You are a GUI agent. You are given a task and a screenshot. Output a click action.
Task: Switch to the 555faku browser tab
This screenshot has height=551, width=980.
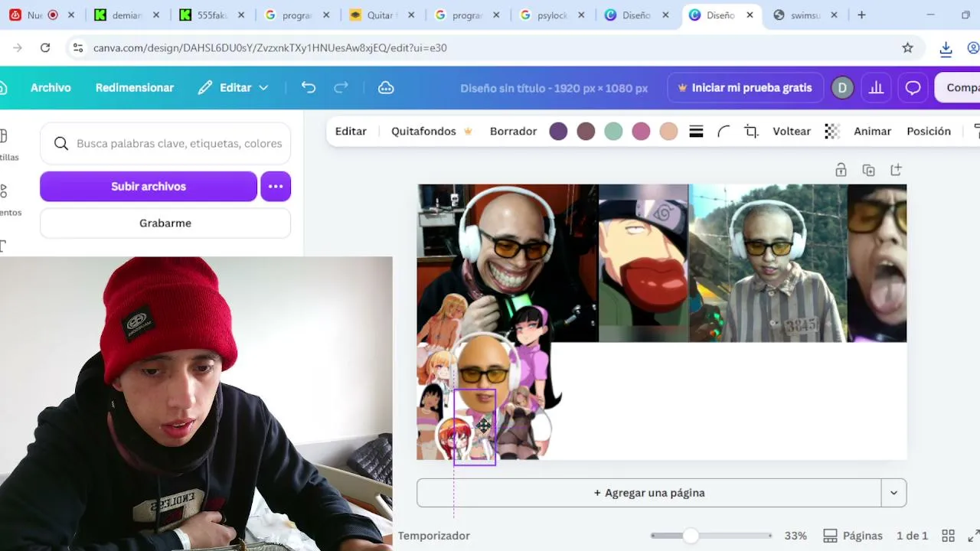212,15
